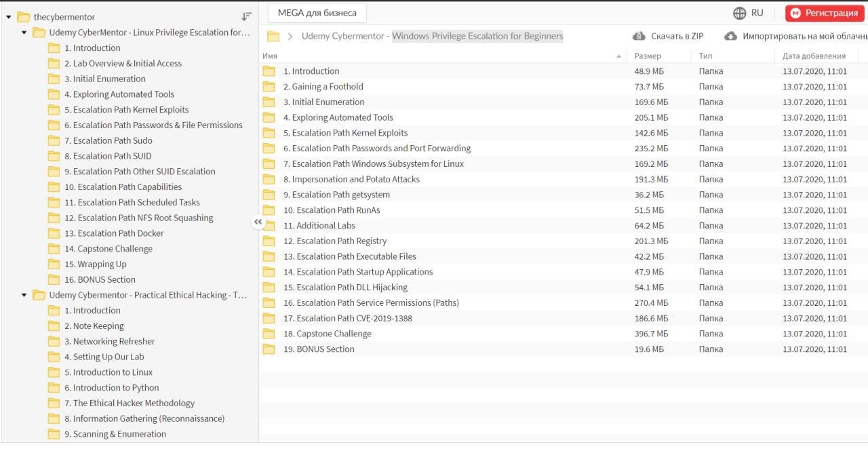
Task: Click the red Registration button
Action: tap(825, 13)
